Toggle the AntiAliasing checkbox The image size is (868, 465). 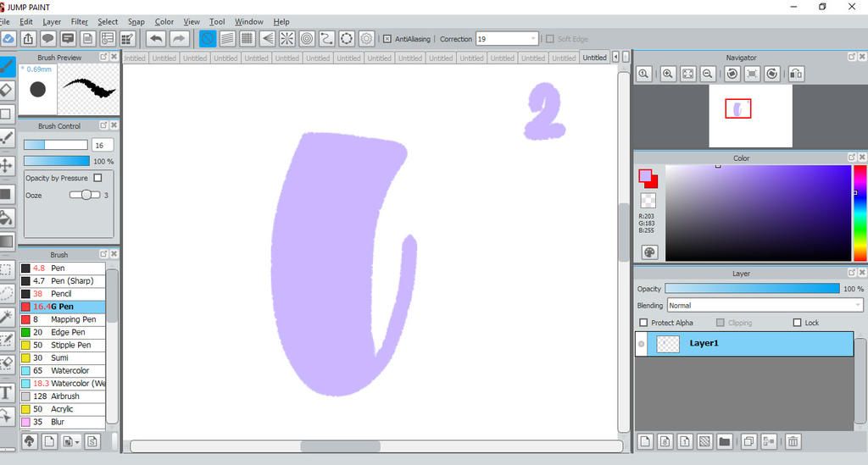387,39
